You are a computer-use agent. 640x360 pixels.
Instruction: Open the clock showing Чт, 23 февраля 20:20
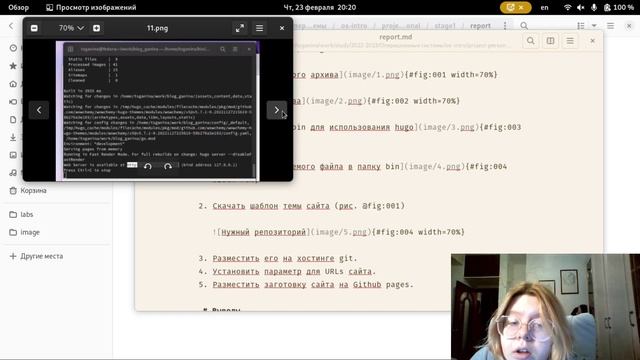(x=320, y=7)
